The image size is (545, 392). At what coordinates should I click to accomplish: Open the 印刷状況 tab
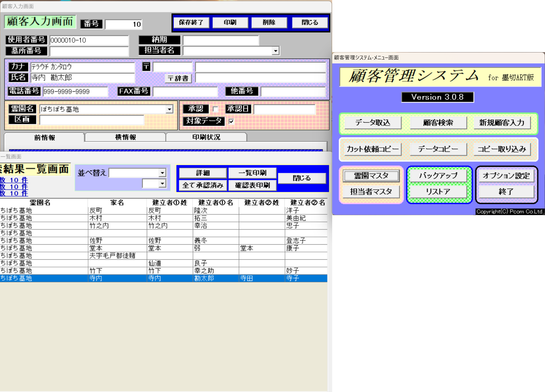point(206,137)
